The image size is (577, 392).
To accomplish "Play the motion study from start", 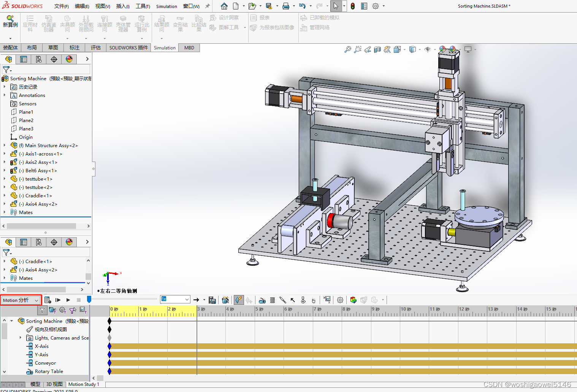I will tap(58, 300).
